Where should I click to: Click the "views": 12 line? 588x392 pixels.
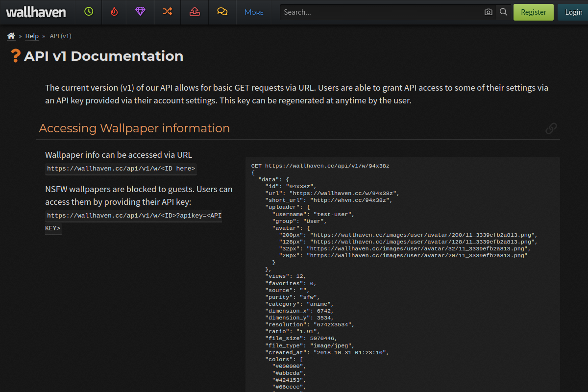click(x=286, y=276)
